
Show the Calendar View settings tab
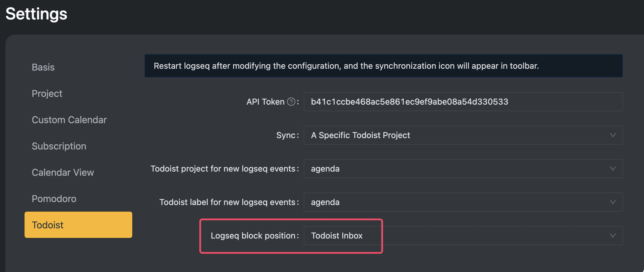click(x=63, y=172)
